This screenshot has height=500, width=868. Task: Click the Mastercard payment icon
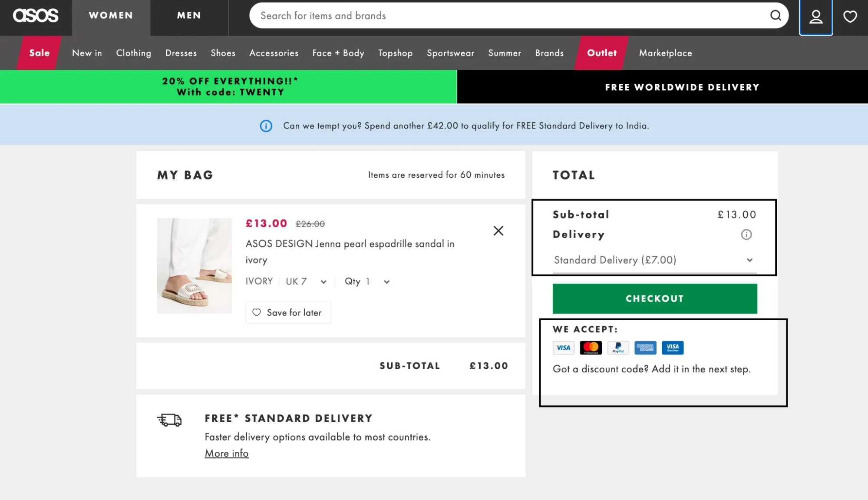click(x=591, y=348)
